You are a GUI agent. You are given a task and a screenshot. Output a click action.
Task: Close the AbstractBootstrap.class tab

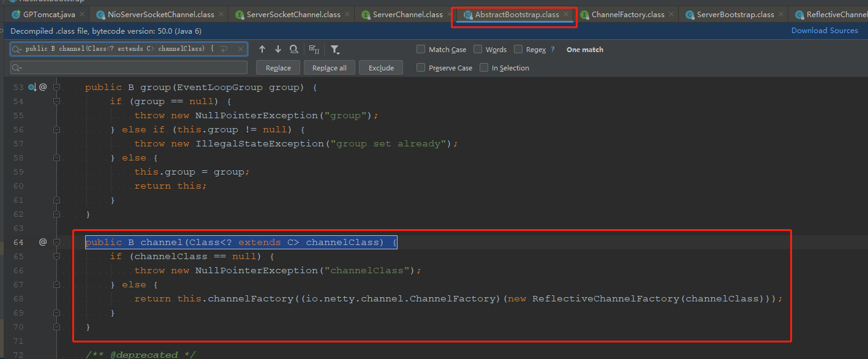coord(566,14)
